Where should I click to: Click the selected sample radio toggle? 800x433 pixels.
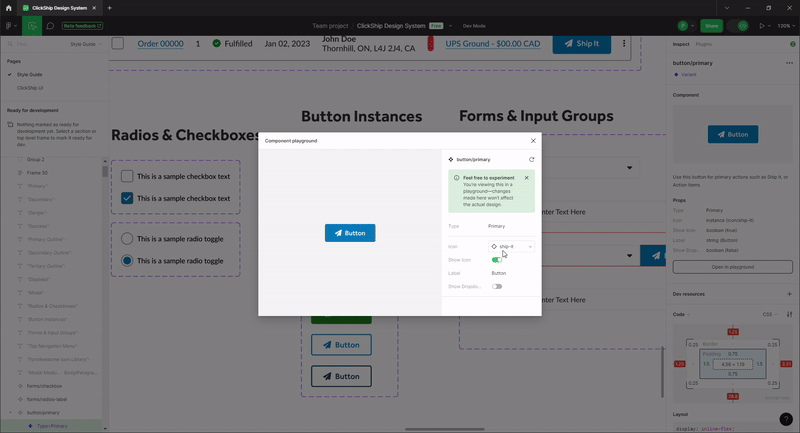pos(127,261)
